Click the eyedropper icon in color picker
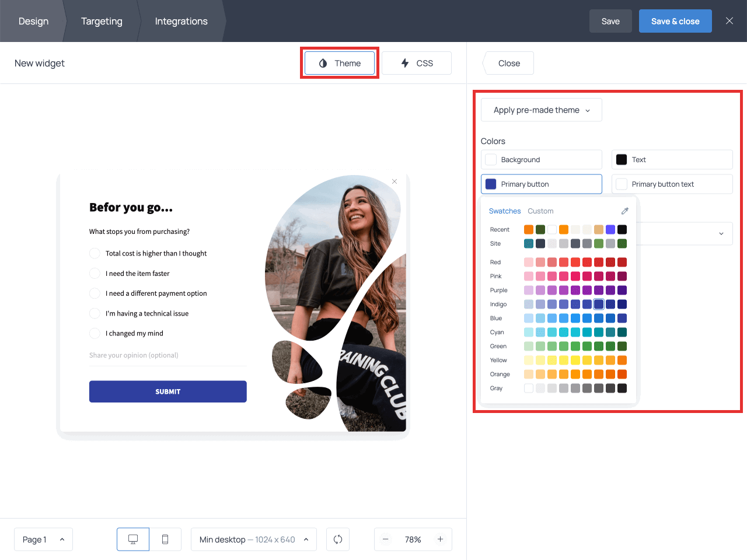Viewport: 747px width, 560px height. coord(624,211)
